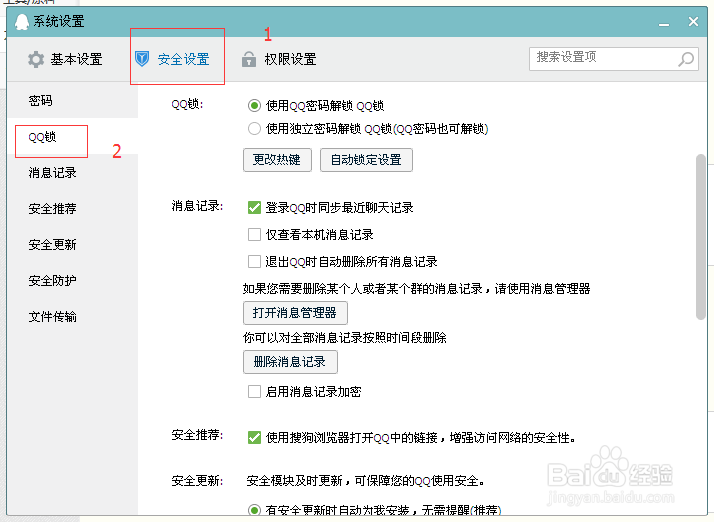The image size is (714, 522).
Task: Check 仅查看本机消息记录
Action: tap(254, 235)
